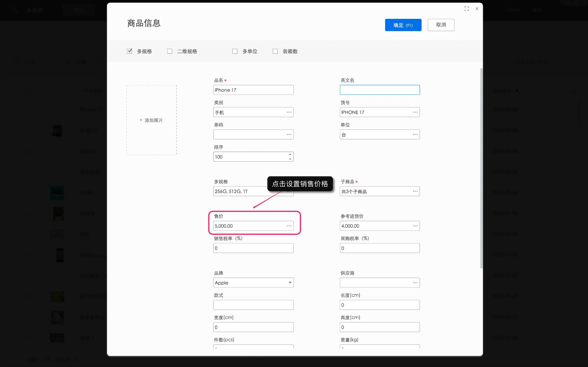The image size is (588, 367).
Task: Enable the 多单位 checkbox
Action: (235, 51)
